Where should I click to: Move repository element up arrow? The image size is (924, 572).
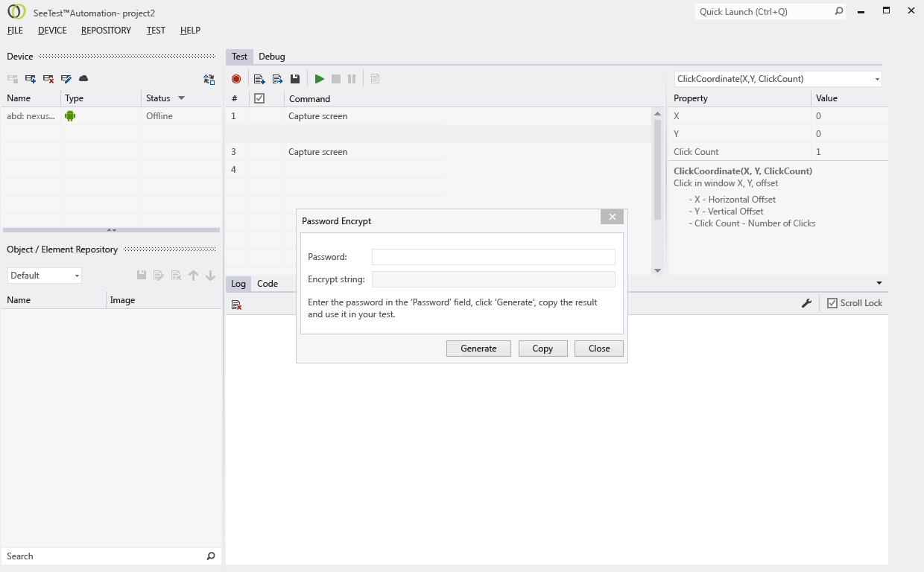tap(194, 276)
